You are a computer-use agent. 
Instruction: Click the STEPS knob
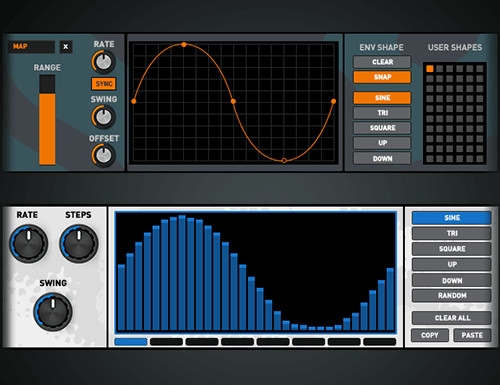[79, 244]
